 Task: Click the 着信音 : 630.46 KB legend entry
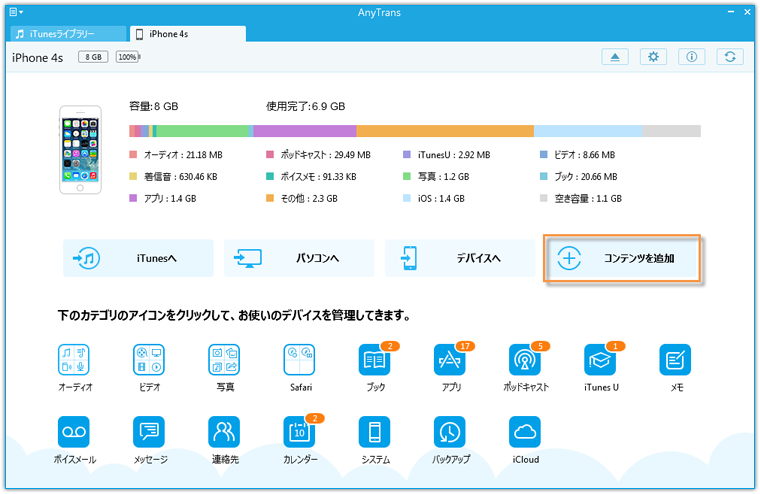(x=174, y=176)
